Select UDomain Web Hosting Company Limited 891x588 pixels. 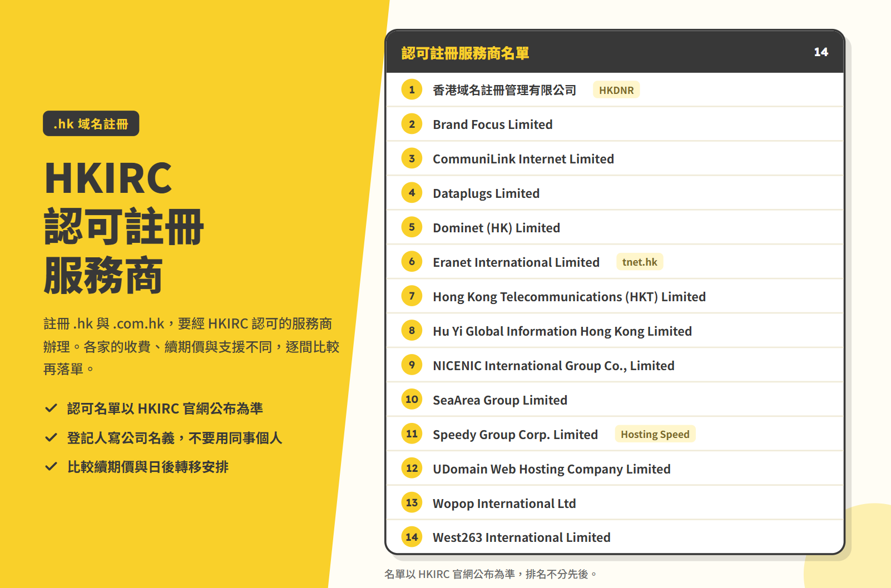(x=615, y=469)
